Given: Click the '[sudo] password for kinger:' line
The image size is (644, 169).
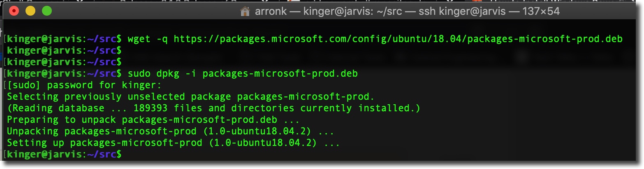Looking at the screenshot, I should click(84, 85).
